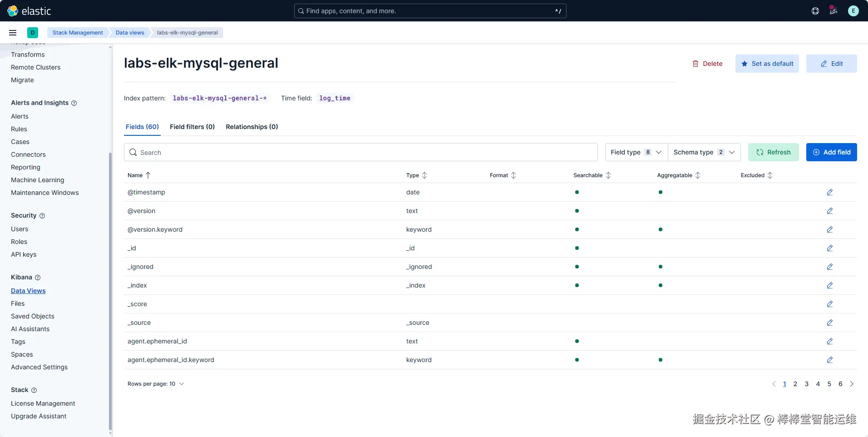Delete this data view
This screenshot has width=868, height=437.
(x=707, y=64)
